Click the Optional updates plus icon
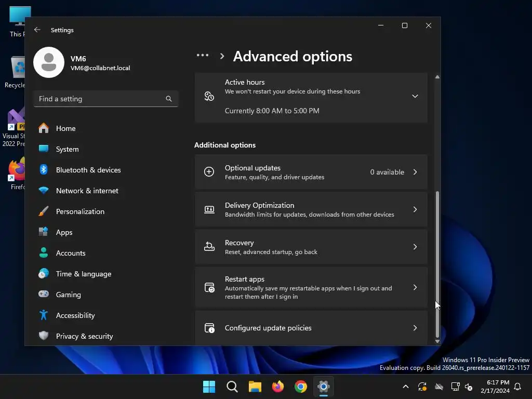 (209, 171)
